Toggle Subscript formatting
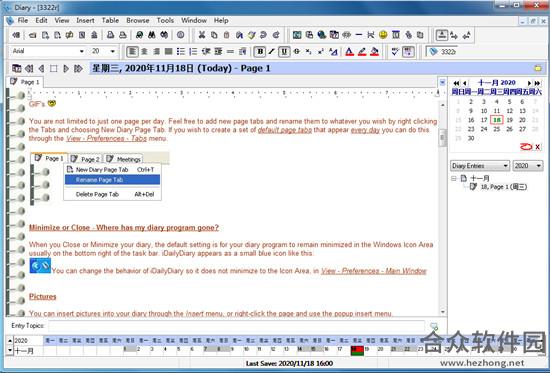Image resolution: width=550 pixels, height=373 pixels. (308, 52)
